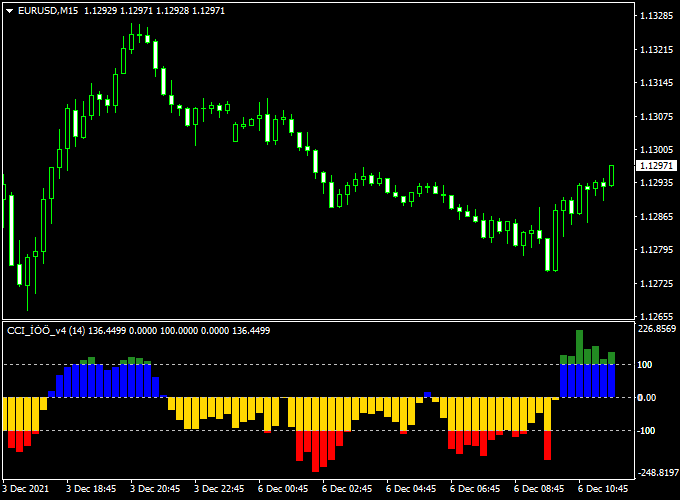The image size is (680, 500).
Task: Click the 1.12865 price scale label
Action: [657, 216]
